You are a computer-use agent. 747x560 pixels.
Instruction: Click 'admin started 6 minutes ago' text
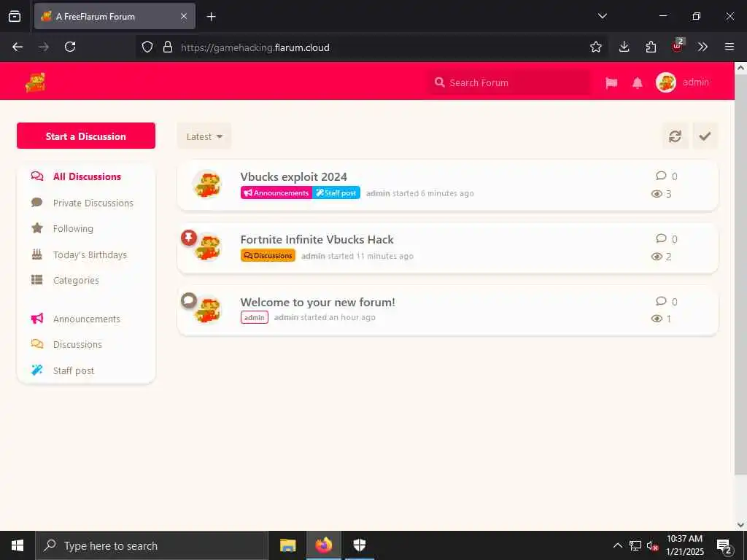point(419,193)
